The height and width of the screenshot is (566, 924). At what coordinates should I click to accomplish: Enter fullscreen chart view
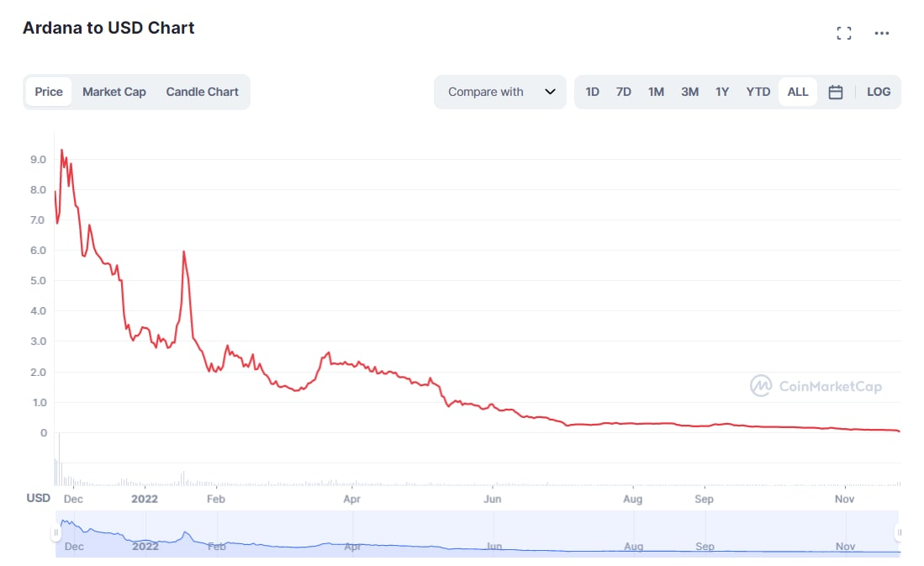coord(844,34)
